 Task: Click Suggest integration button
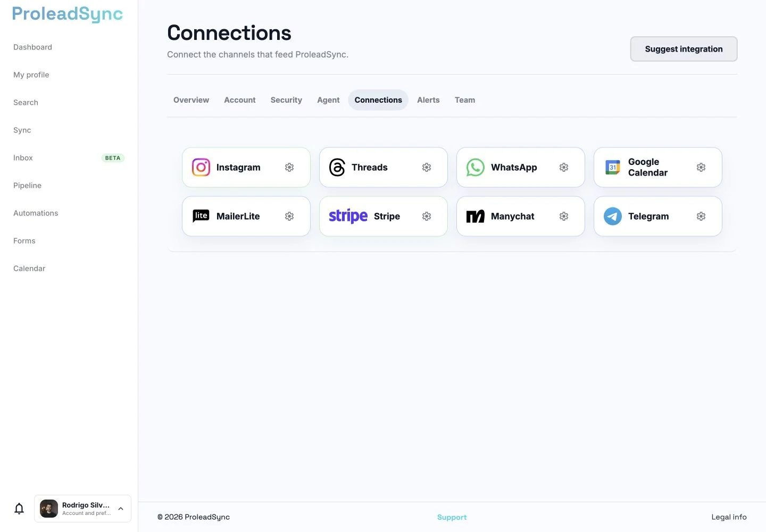pyautogui.click(x=684, y=49)
